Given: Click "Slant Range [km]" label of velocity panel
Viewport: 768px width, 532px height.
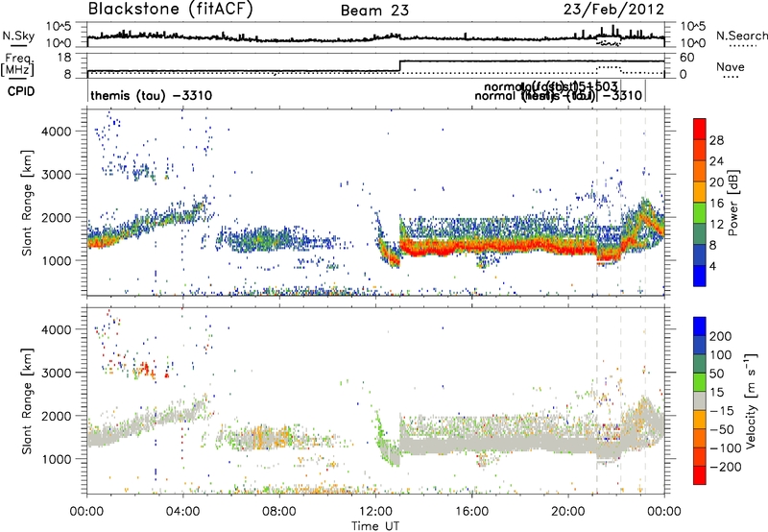Looking at the screenshot, I should [x=27, y=400].
